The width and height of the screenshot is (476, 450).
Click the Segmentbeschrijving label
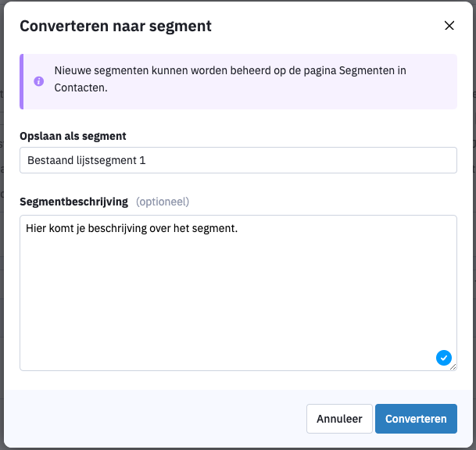point(73,202)
